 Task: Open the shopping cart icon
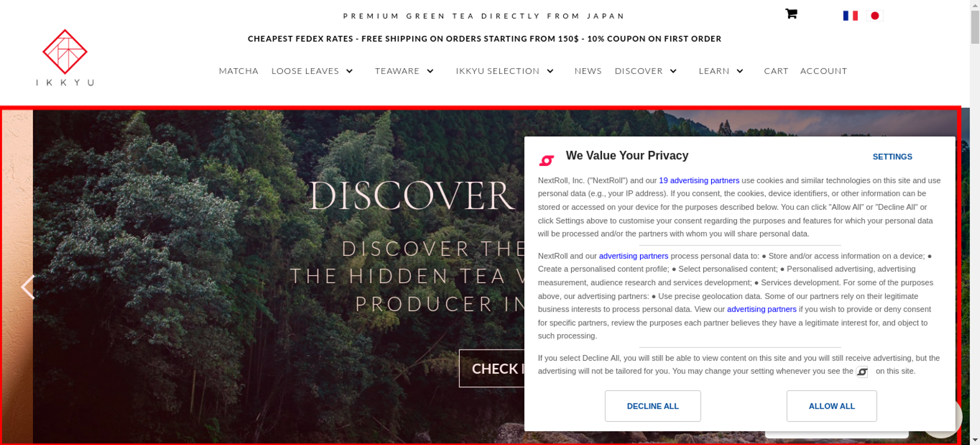791,14
